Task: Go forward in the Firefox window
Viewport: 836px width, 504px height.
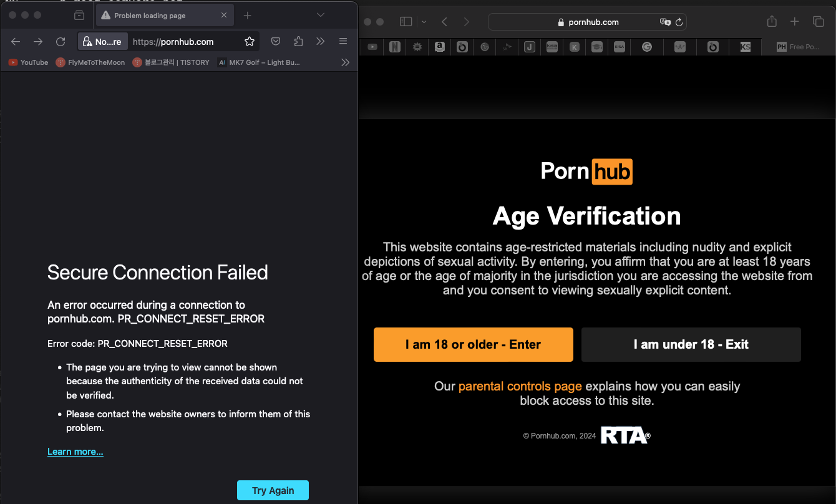Action: (38, 42)
